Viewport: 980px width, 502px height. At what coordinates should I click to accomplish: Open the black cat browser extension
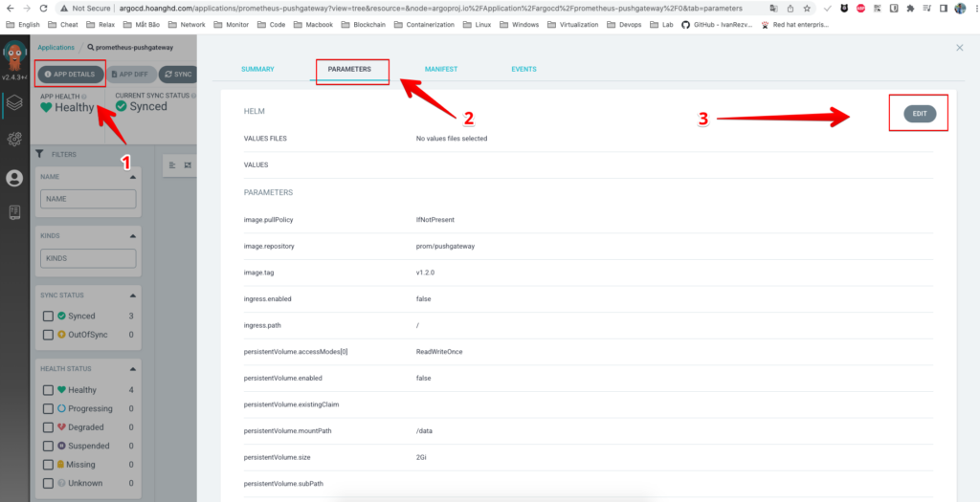pyautogui.click(x=844, y=9)
